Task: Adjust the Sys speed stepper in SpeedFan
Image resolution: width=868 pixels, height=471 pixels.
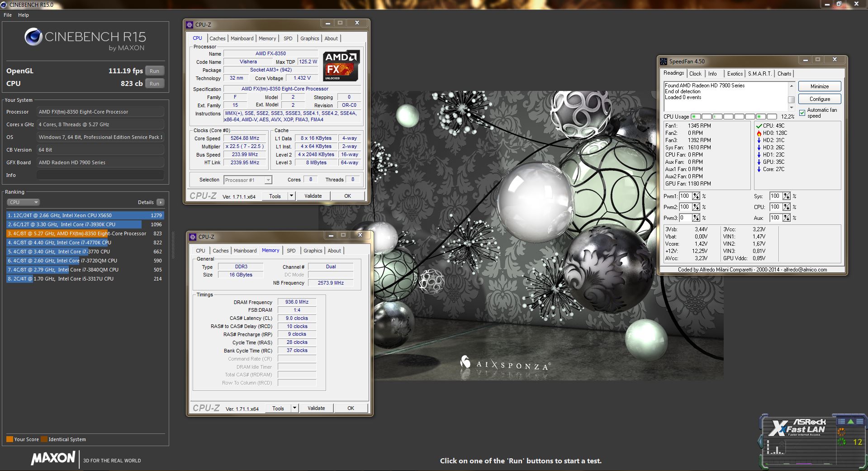Action: pos(787,196)
